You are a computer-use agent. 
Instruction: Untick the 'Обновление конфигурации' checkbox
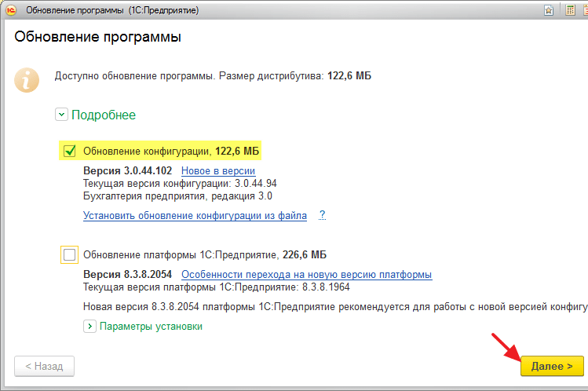(70, 151)
